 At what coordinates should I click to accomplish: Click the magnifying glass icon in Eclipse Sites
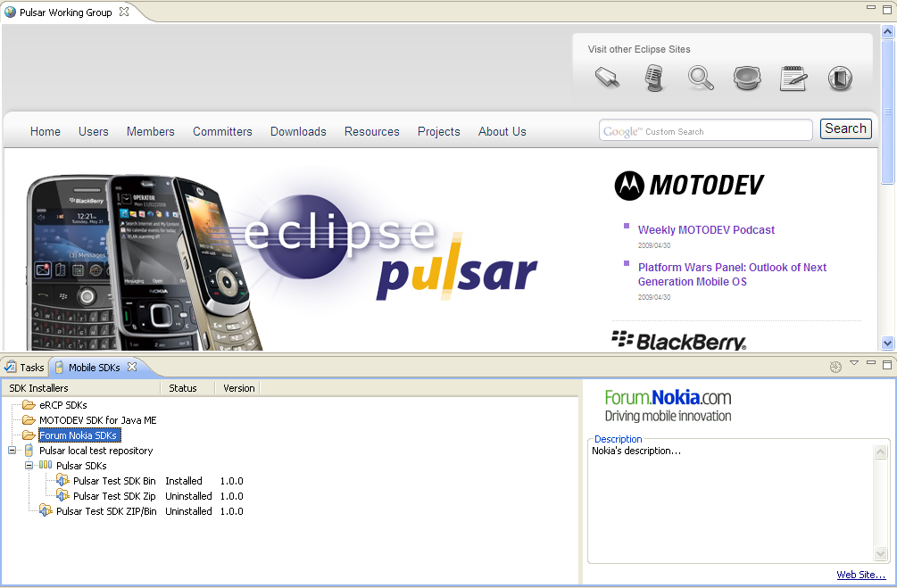coord(701,79)
